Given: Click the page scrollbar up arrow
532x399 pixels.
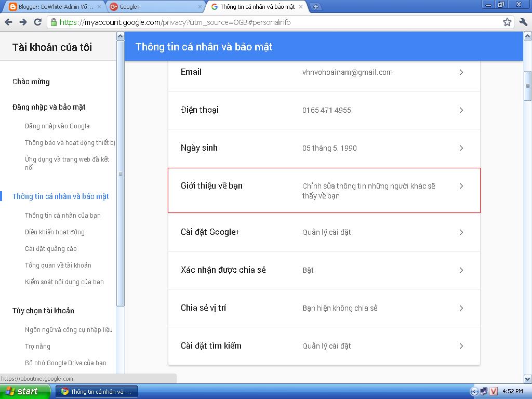Looking at the screenshot, I should pos(528,36).
